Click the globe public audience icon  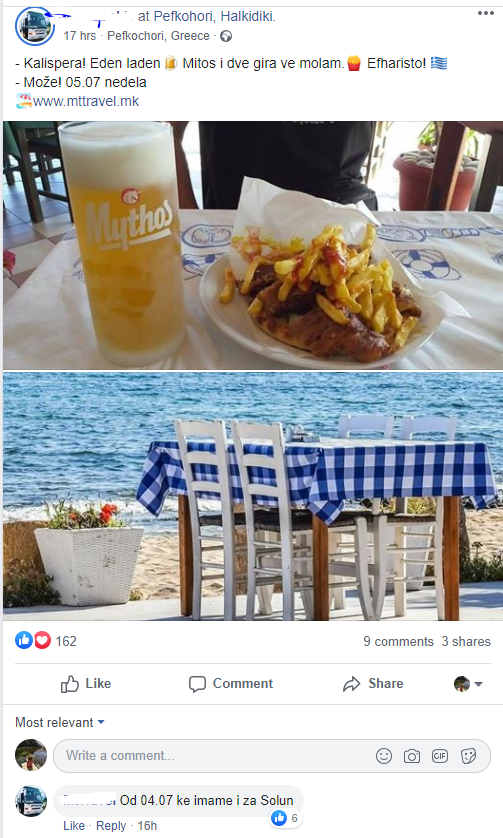(x=226, y=36)
